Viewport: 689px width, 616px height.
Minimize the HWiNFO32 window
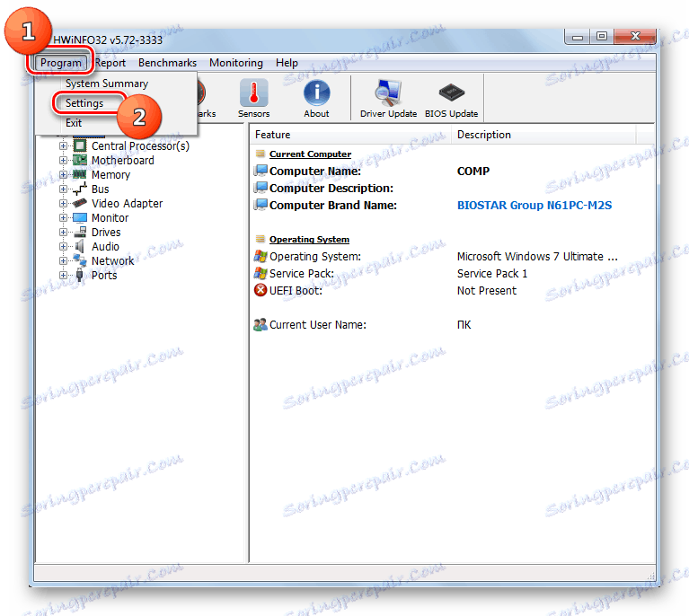coord(577,37)
